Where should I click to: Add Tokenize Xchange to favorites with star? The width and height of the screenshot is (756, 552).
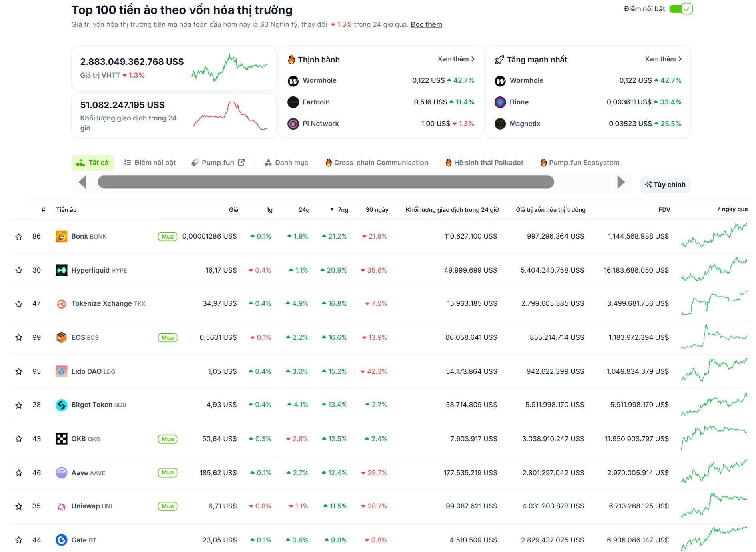(x=19, y=304)
